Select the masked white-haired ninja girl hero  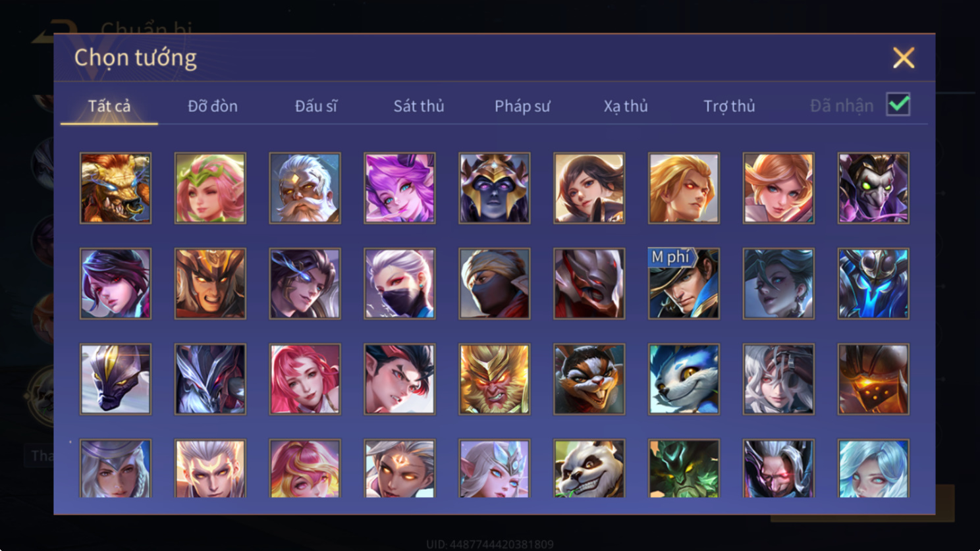[x=400, y=284]
